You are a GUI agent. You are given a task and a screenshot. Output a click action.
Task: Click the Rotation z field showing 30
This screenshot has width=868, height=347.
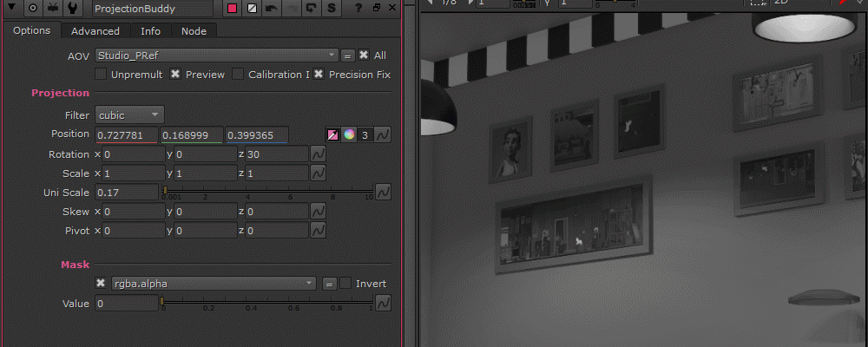277,154
